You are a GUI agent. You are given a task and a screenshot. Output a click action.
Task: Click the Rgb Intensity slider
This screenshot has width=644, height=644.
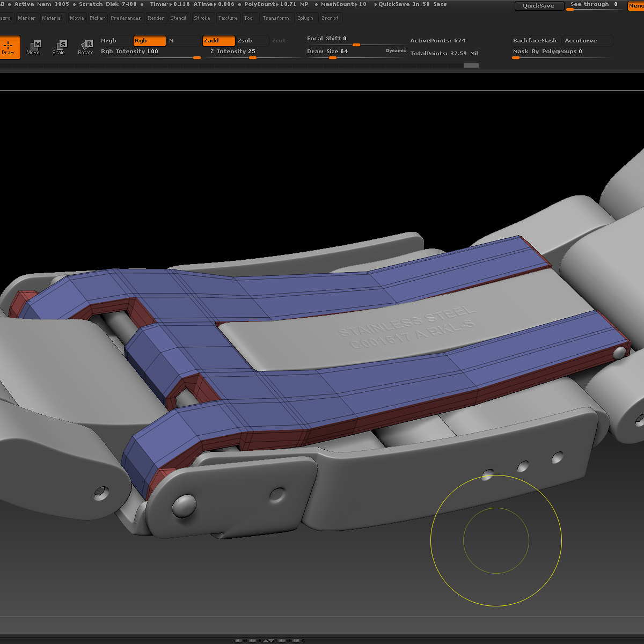point(150,53)
